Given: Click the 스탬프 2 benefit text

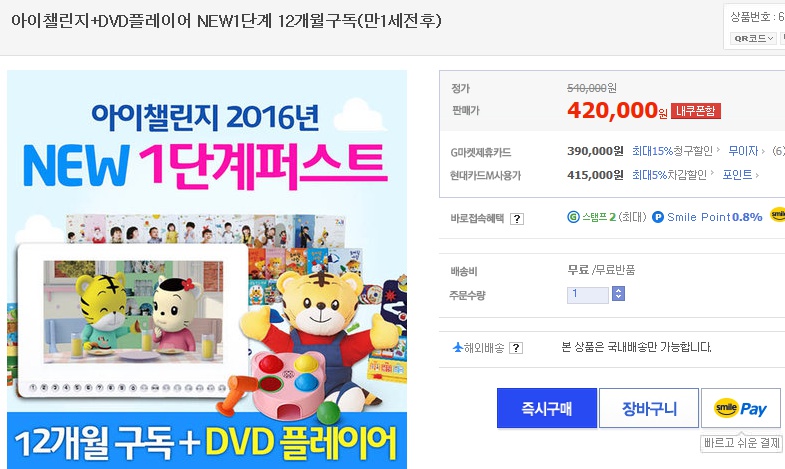Looking at the screenshot, I should coord(599,217).
